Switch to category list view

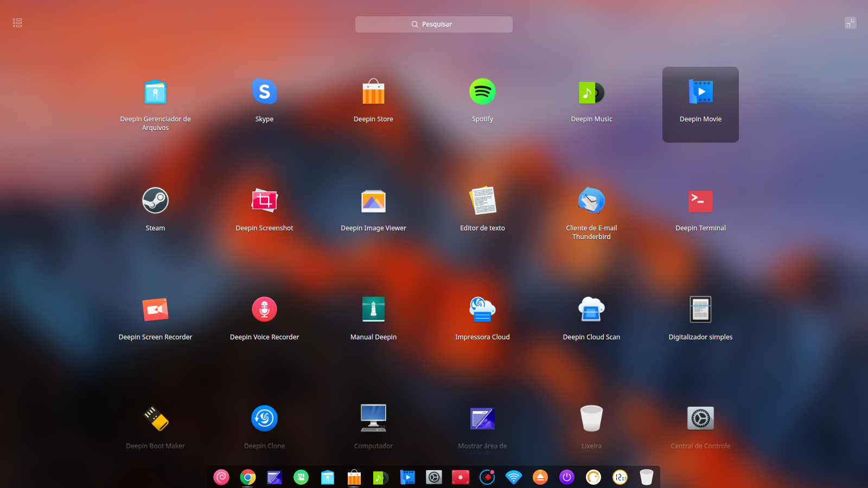(x=17, y=22)
